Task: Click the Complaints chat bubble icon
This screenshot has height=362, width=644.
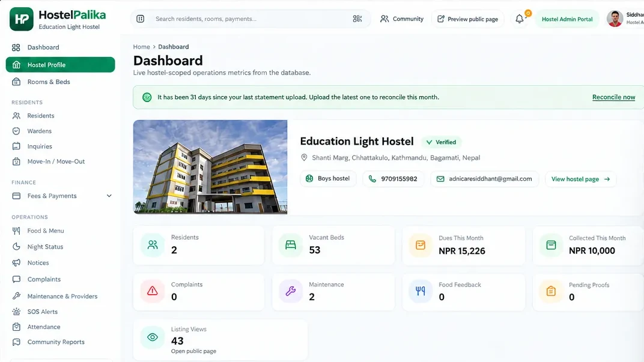Action: point(16,279)
